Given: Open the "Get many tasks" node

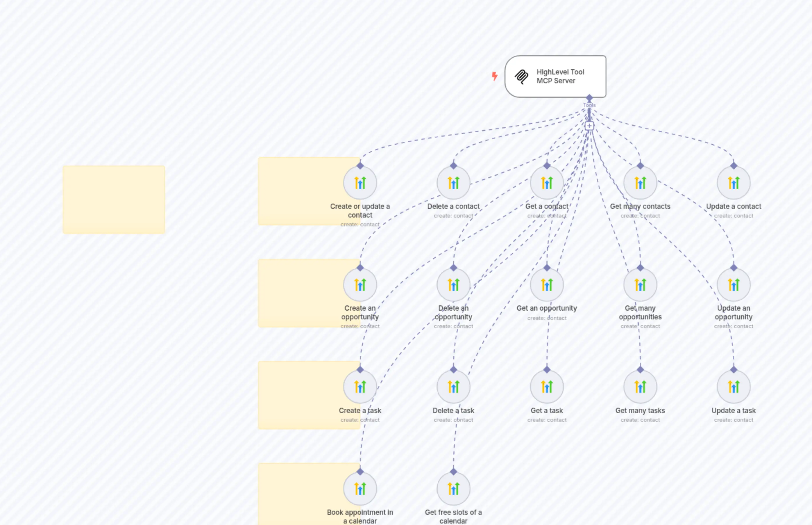Looking at the screenshot, I should (640, 386).
